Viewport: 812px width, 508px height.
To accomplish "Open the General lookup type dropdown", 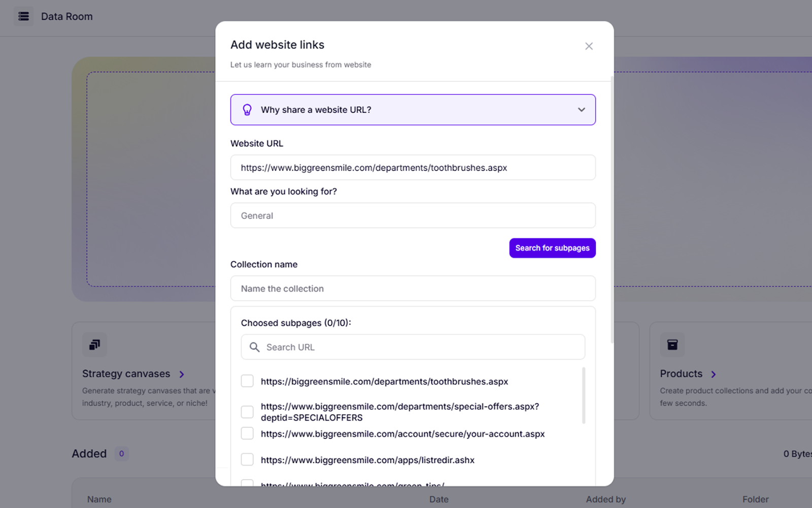I will [x=413, y=215].
